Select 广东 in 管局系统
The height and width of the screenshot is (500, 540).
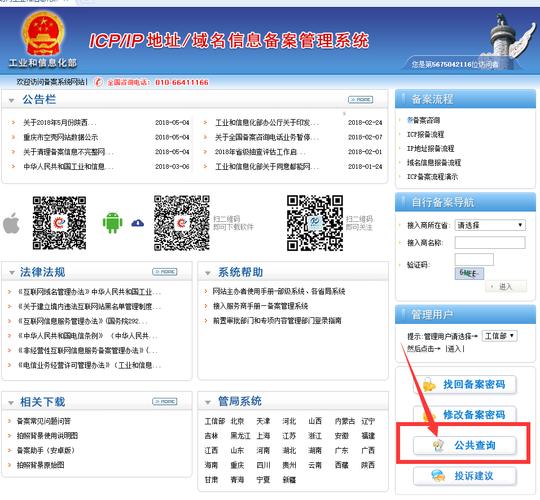point(341,450)
